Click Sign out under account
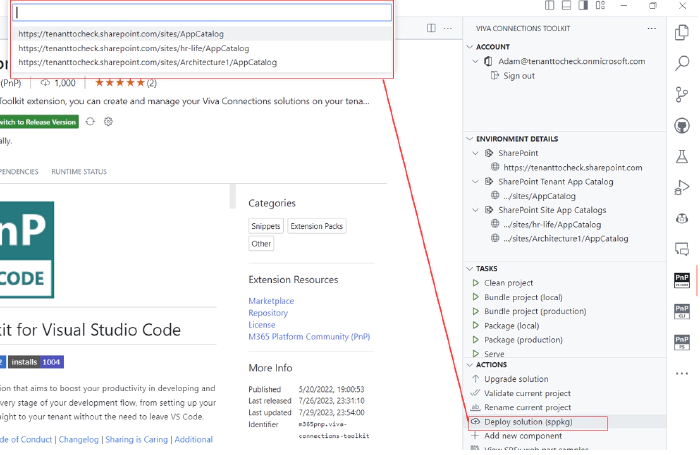 pos(519,75)
